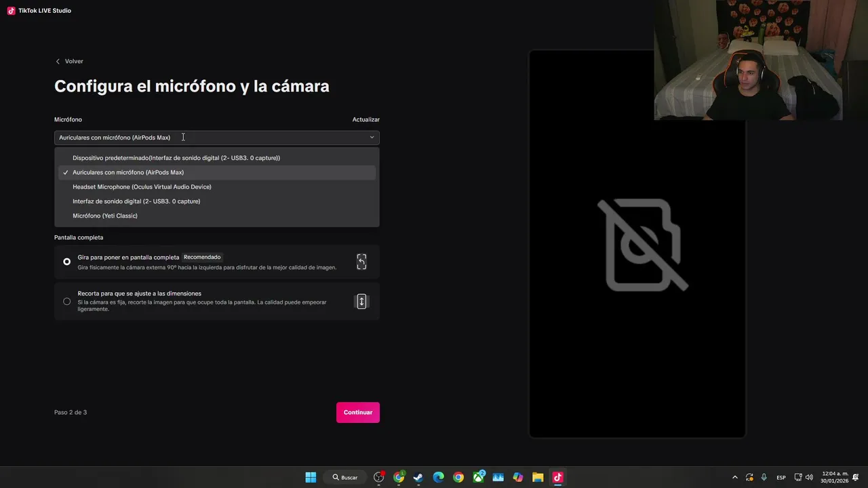The width and height of the screenshot is (868, 488).
Task: Open the Windows Start menu
Action: (311, 477)
